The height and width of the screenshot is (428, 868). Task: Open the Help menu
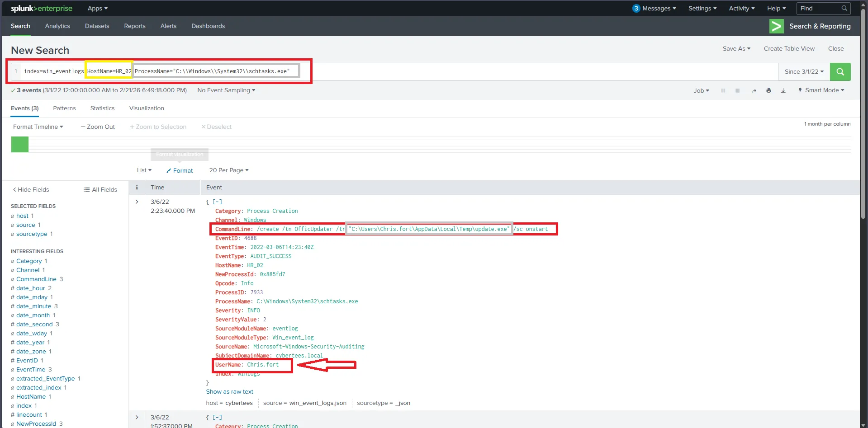coord(776,9)
